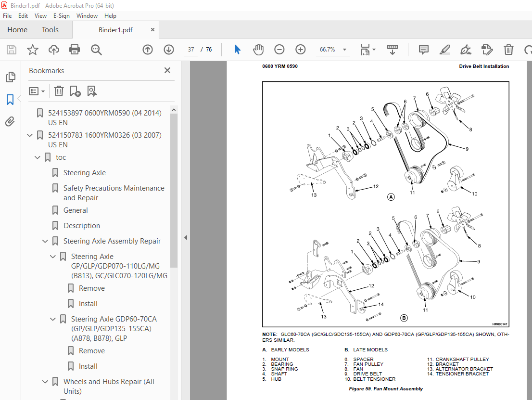
Task: Collapse Steering Axle GDP60-70CA bookmark
Action: point(53,319)
